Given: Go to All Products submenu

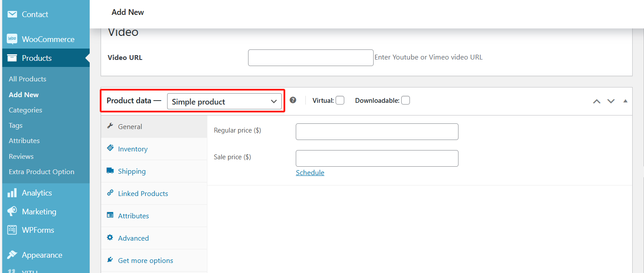Looking at the screenshot, I should coord(28,79).
